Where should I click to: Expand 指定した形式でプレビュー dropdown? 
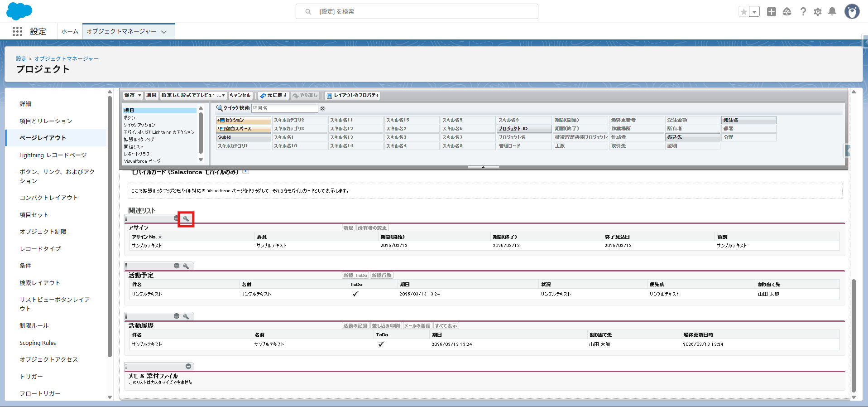point(223,96)
